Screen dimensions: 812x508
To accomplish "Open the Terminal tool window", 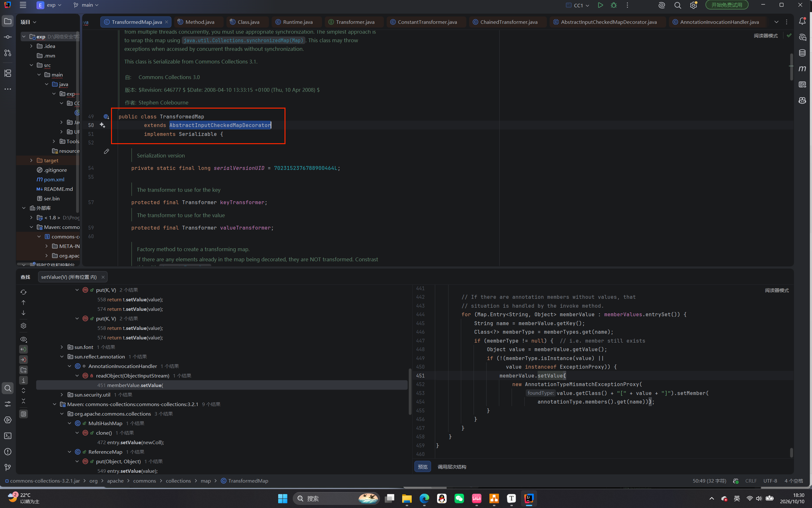I will point(8,436).
